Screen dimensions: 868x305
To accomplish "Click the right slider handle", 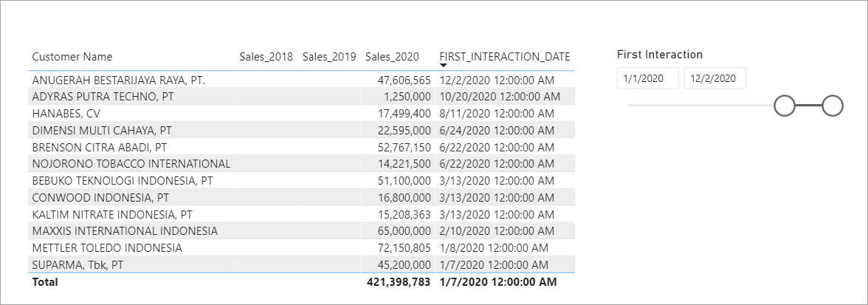I will coord(833,106).
